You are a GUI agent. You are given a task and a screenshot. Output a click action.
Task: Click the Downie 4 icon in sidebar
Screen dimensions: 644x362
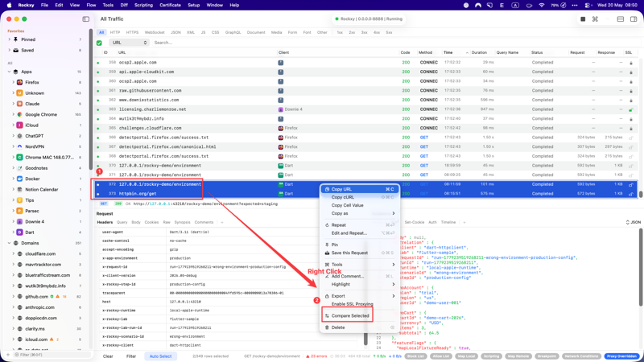coord(19,222)
